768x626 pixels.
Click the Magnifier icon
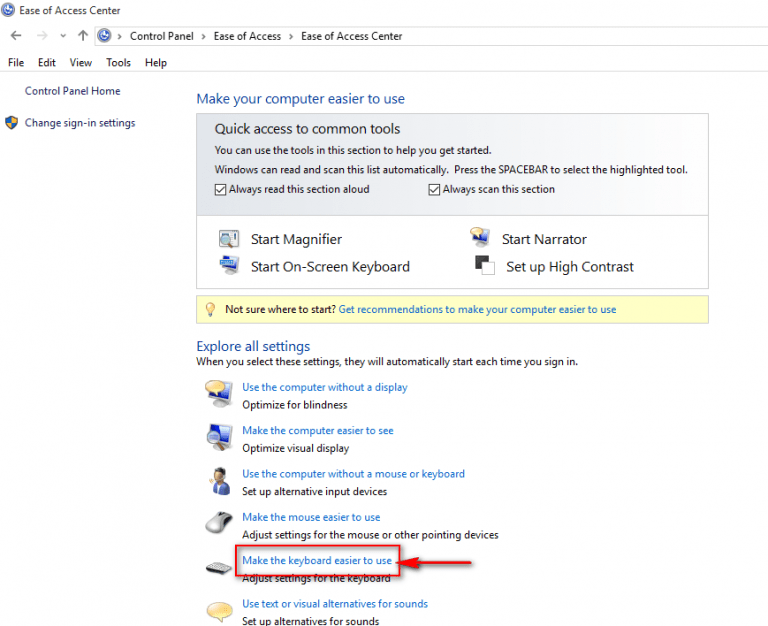tap(229, 239)
